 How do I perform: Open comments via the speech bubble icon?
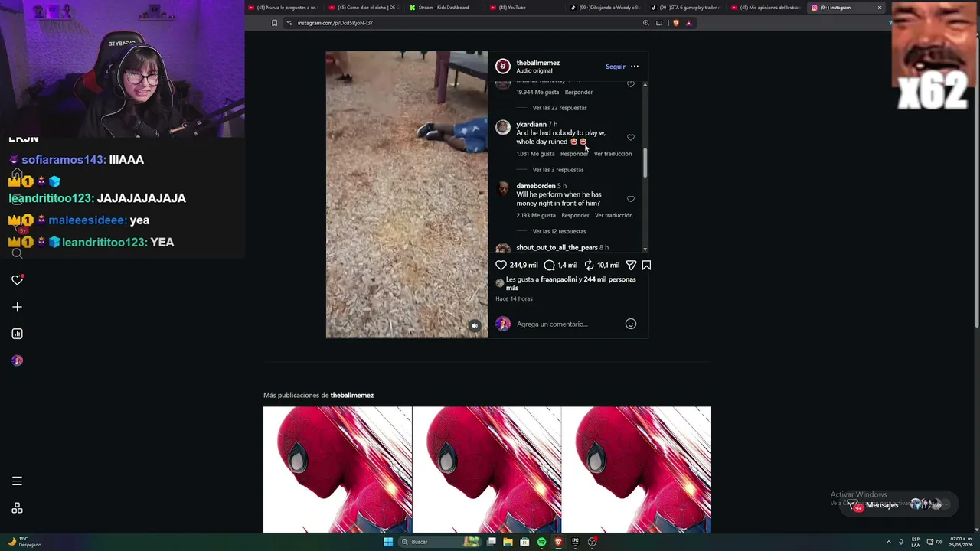tap(549, 265)
